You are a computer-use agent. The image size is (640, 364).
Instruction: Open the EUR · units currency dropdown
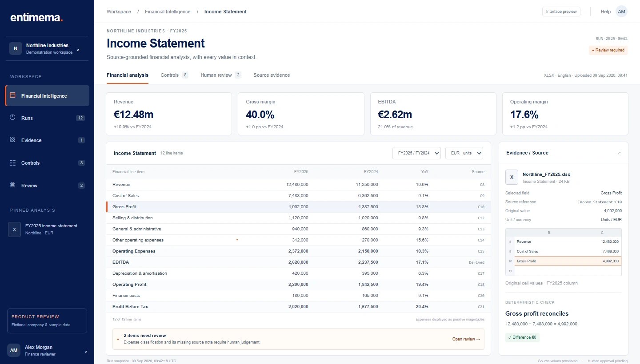(464, 153)
